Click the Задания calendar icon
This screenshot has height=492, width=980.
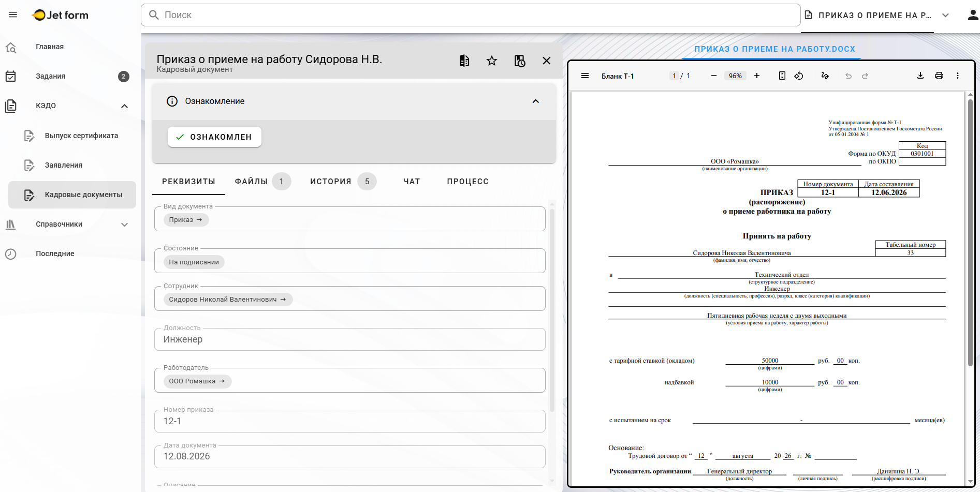11,77
